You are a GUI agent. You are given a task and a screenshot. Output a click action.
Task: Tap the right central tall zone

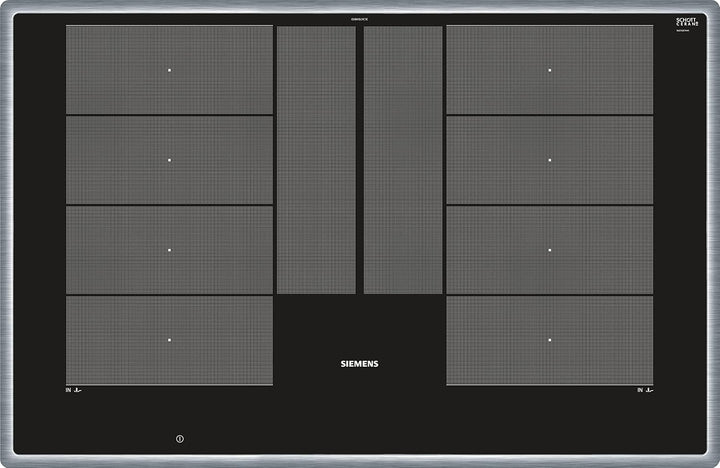pyautogui.click(x=403, y=160)
